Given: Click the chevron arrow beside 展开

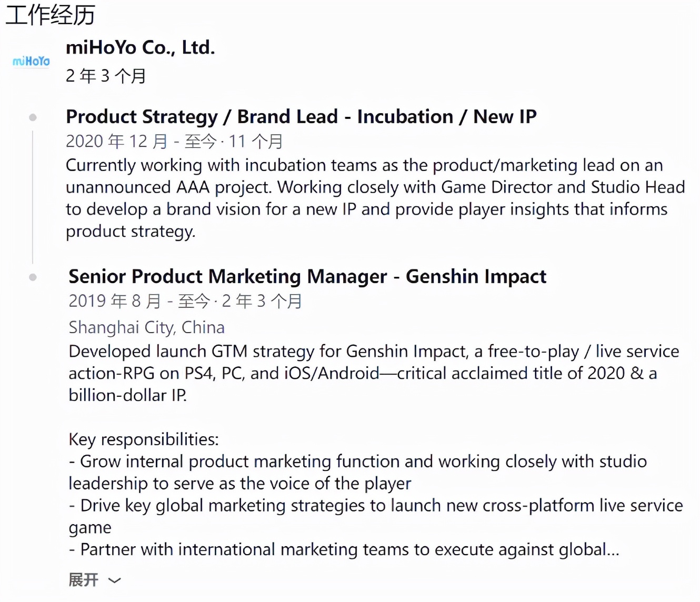Looking at the screenshot, I should pos(114,580).
